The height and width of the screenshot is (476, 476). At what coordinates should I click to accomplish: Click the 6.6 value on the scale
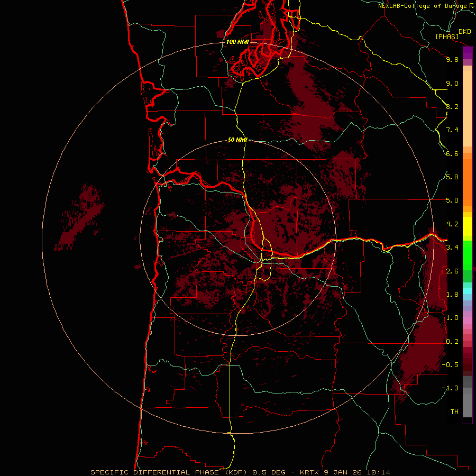coord(452,153)
